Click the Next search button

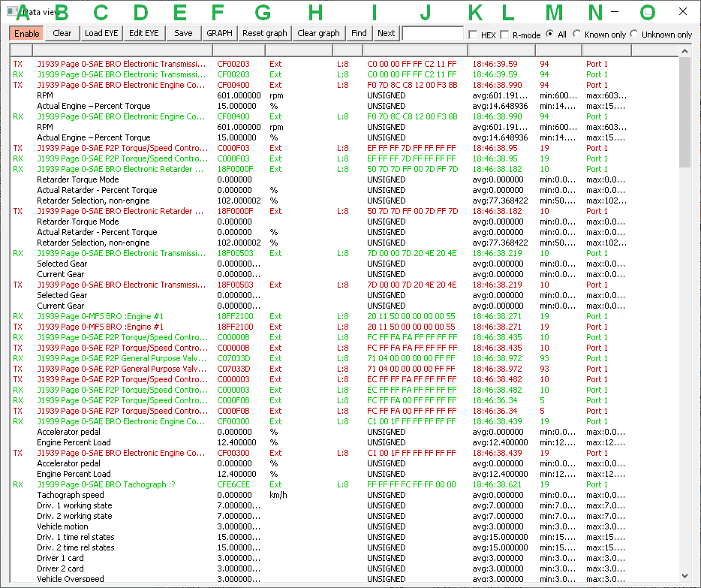coord(387,33)
